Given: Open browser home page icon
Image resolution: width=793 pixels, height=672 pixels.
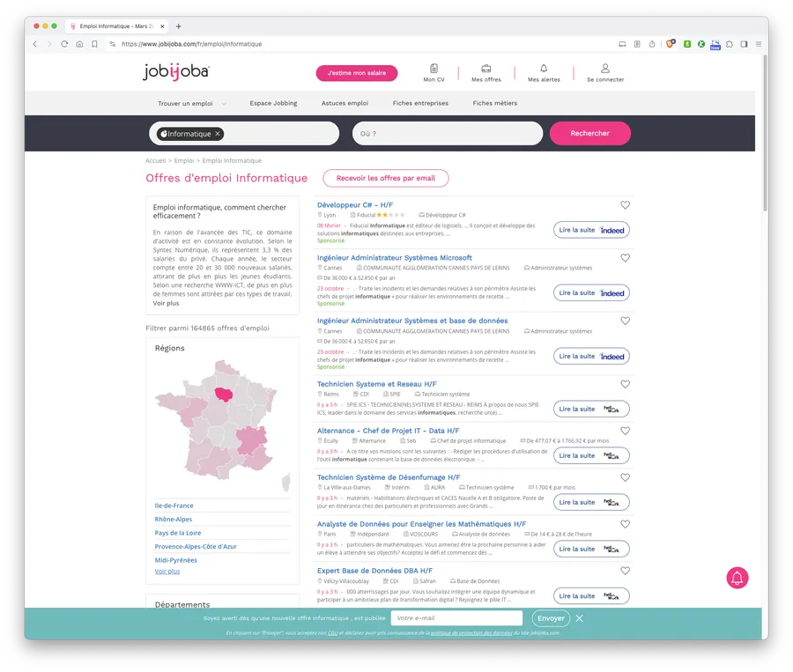Looking at the screenshot, I should point(79,44).
